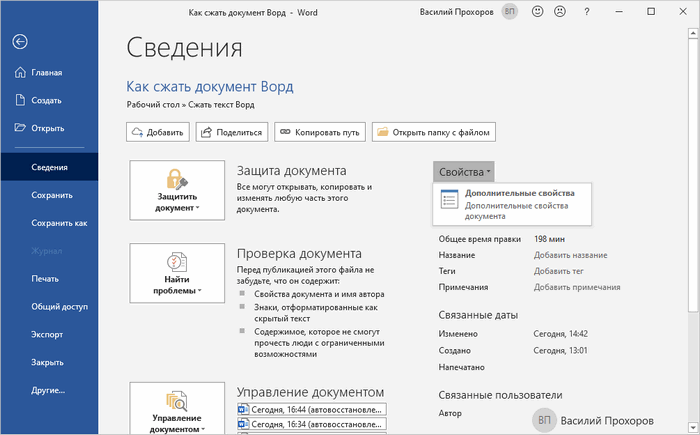Click the share icon on Поделиться button
Viewport: 700px width, 435px height.
(206, 132)
